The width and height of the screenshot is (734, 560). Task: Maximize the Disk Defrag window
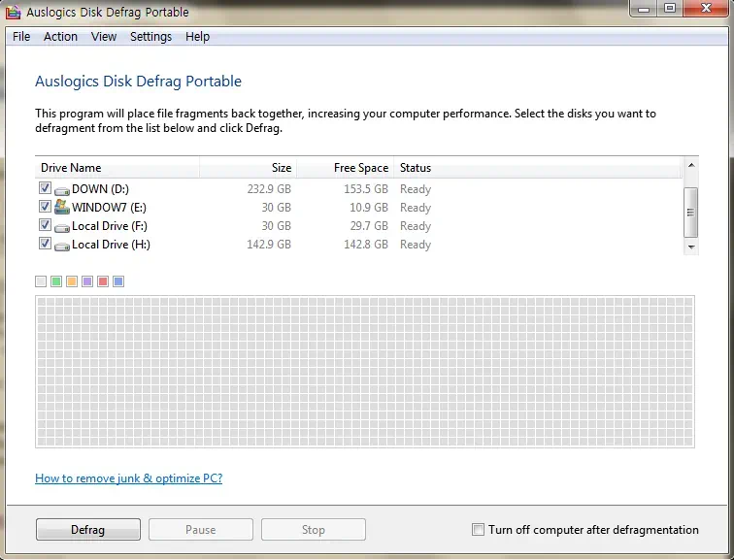pos(670,9)
